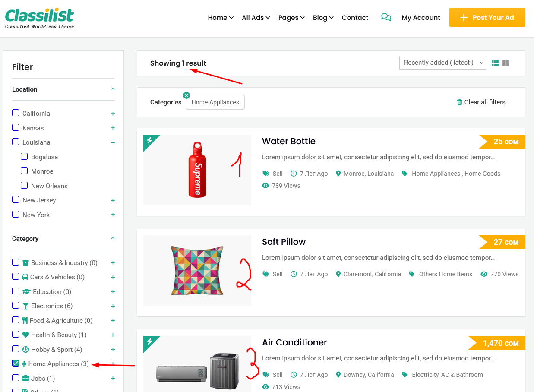
Task: Click the Business & Industry box icon
Action: [x=25, y=263]
